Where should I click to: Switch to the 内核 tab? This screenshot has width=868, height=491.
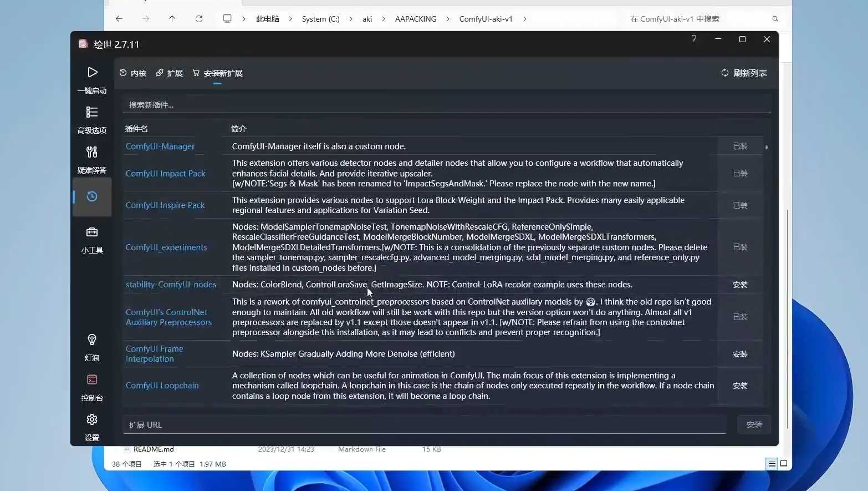133,73
